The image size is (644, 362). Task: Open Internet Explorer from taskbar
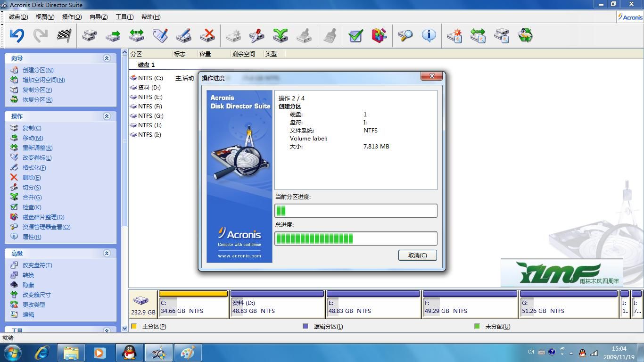coord(42,352)
